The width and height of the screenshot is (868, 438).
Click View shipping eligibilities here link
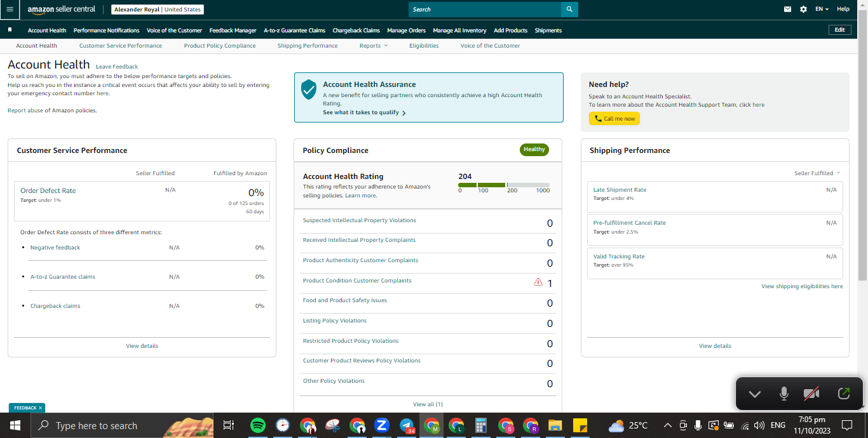[x=802, y=286]
